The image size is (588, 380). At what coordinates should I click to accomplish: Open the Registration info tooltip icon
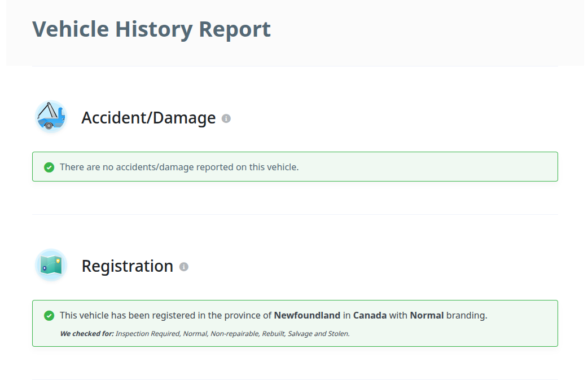[x=184, y=267]
